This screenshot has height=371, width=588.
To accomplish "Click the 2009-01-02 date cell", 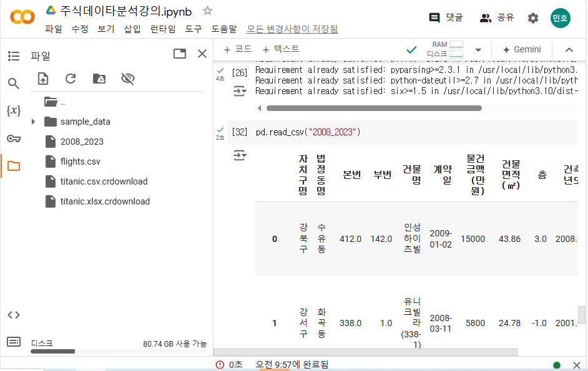I will pyautogui.click(x=441, y=239).
